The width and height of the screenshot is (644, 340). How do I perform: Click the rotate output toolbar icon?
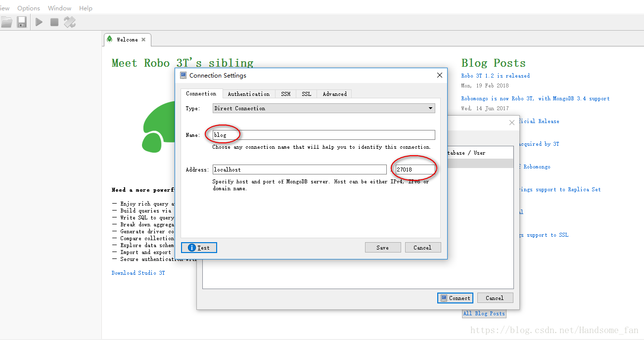pyautogui.click(x=70, y=22)
